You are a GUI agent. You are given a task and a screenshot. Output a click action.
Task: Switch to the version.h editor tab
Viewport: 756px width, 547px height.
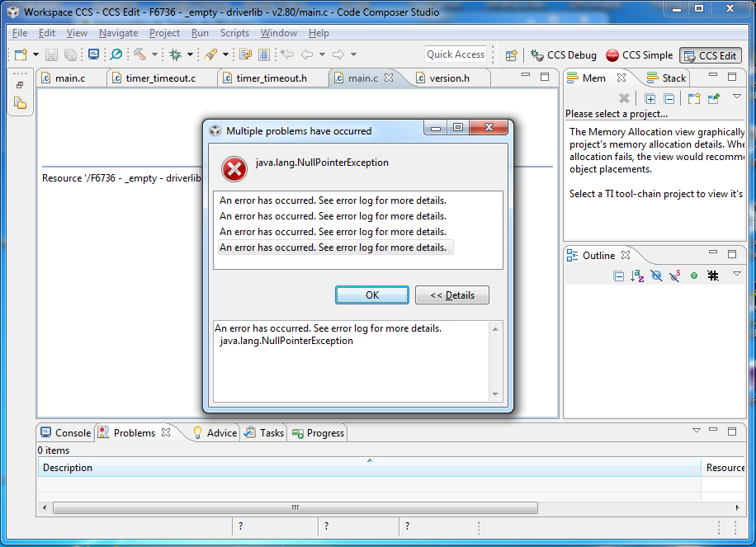[x=449, y=78]
